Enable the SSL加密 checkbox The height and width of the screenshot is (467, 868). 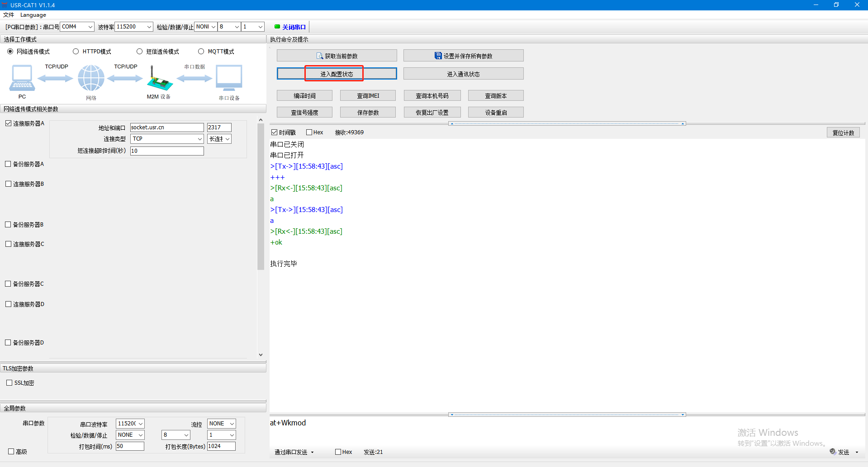click(x=9, y=383)
